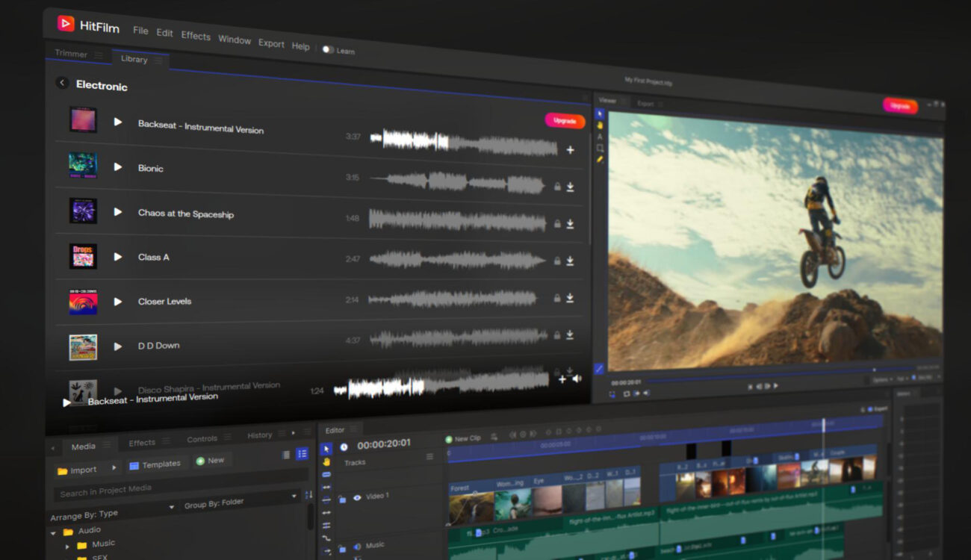The width and height of the screenshot is (971, 560).
Task: Open the Export menu
Action: coord(271,43)
